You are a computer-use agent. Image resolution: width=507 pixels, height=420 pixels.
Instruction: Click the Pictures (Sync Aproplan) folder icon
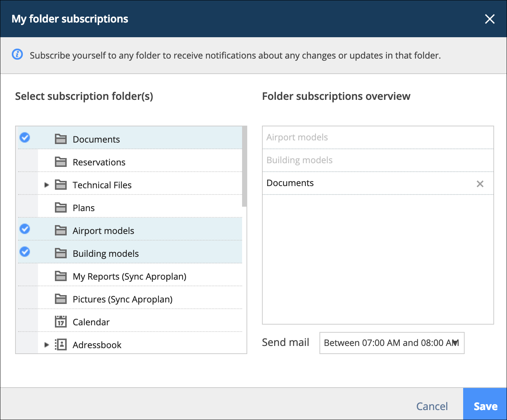pos(61,299)
